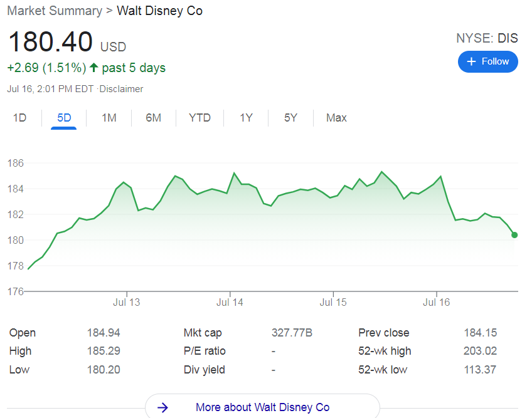Click the green up arrow icon

click(94, 68)
